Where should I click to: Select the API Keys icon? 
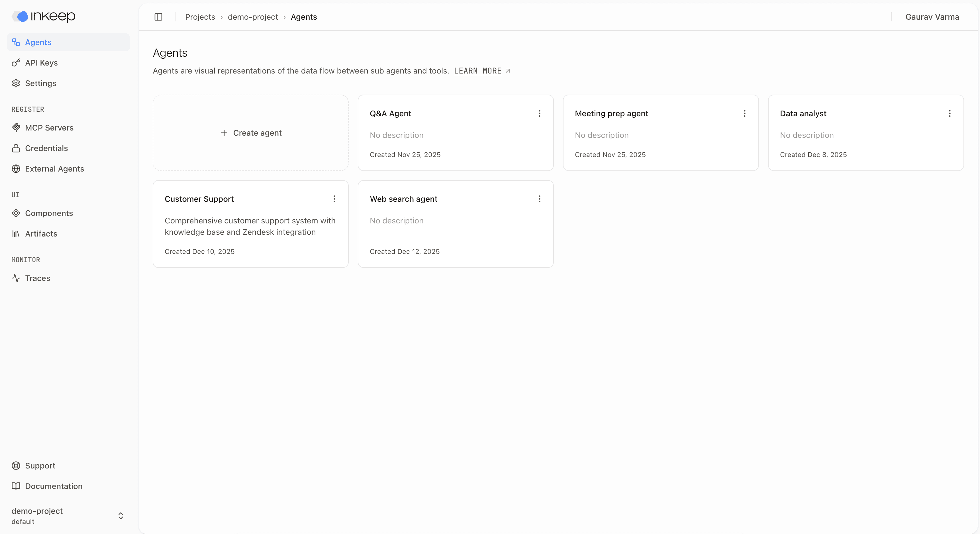tap(16, 63)
